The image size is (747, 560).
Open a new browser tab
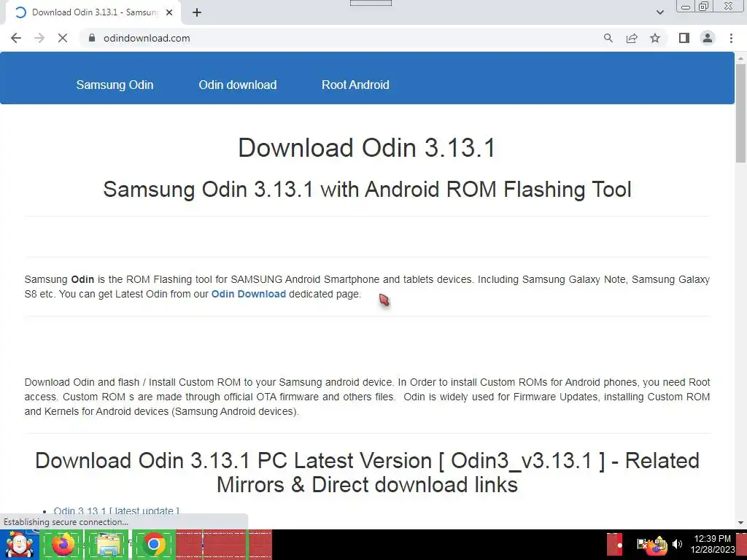pyautogui.click(x=197, y=13)
